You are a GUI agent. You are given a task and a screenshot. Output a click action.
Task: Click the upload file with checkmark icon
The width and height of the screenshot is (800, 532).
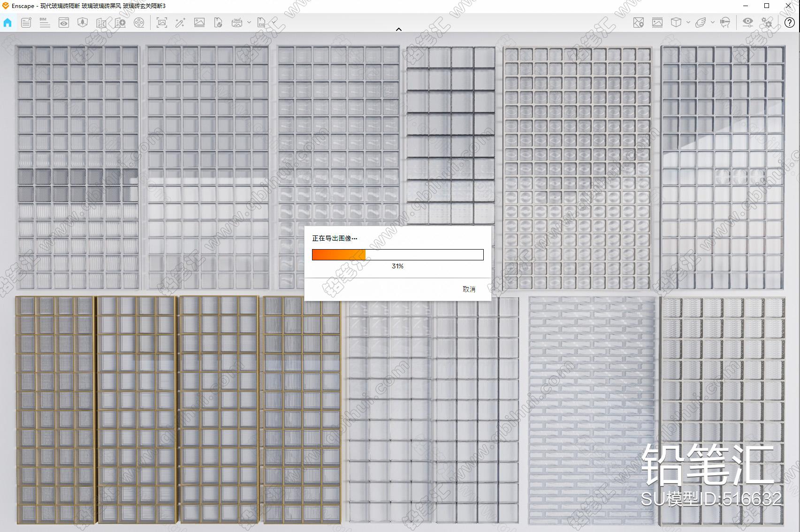pos(218,23)
